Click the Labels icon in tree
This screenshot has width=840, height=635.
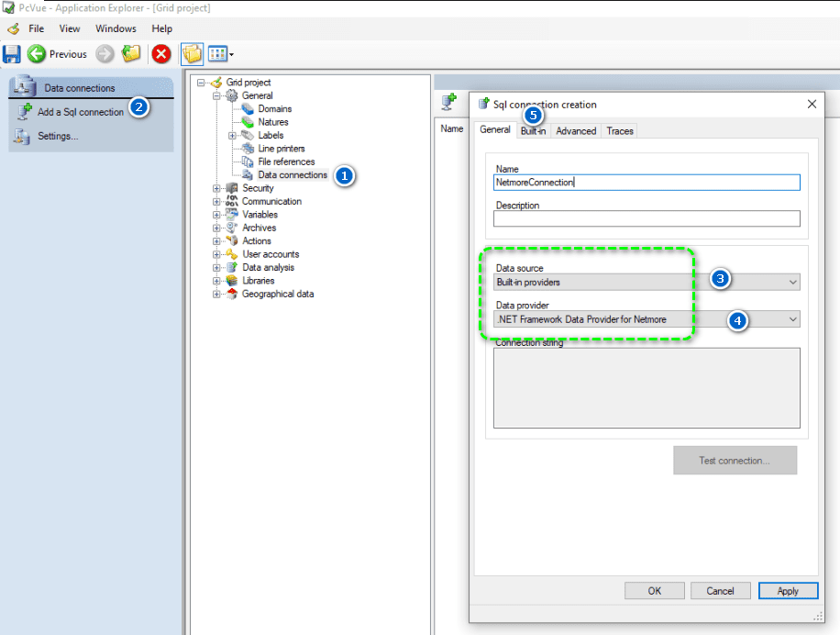coord(248,135)
